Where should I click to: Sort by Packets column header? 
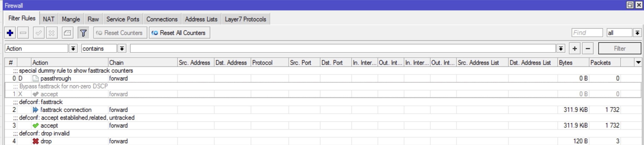pos(605,62)
